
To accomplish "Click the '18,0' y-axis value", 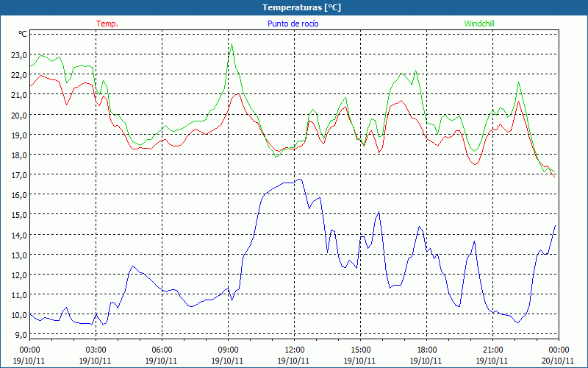I will click(x=19, y=155).
